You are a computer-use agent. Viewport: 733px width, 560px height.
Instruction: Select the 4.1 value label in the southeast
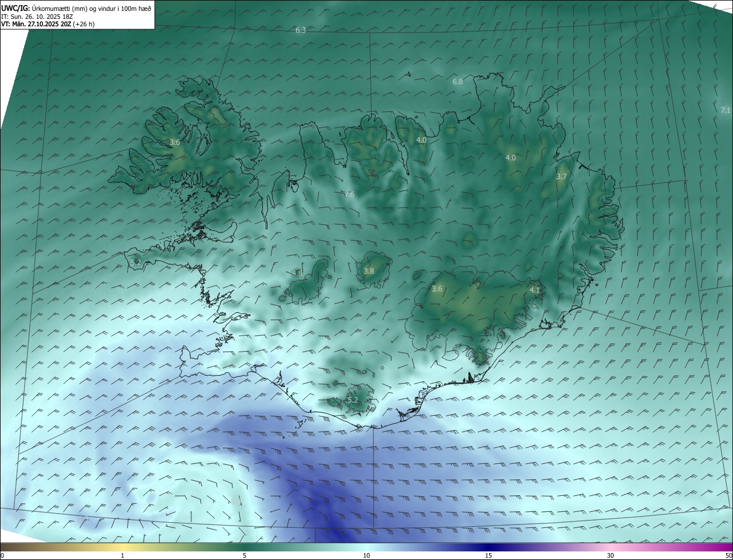tap(534, 290)
